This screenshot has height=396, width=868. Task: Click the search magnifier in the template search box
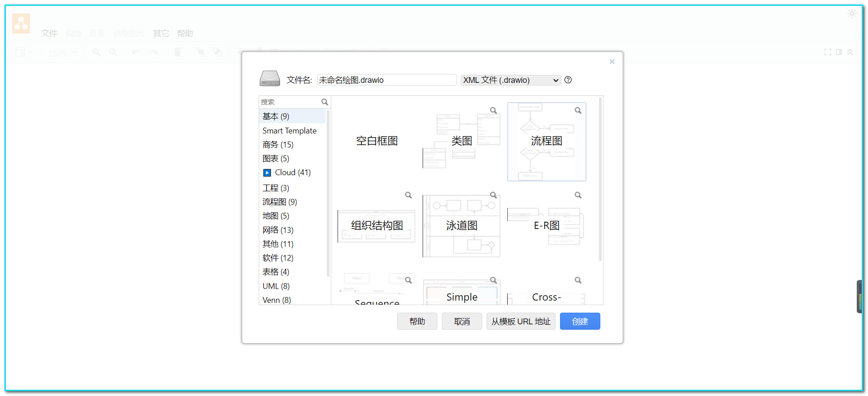tap(325, 102)
